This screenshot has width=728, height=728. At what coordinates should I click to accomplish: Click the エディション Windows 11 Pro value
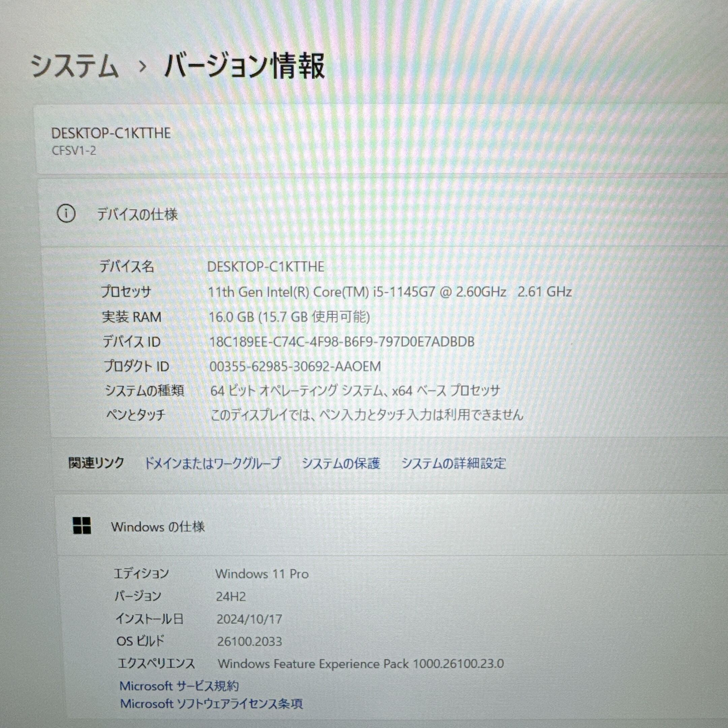(262, 574)
